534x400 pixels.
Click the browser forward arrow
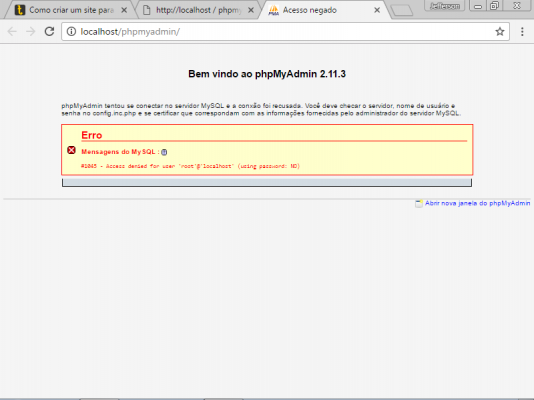pos(31,32)
